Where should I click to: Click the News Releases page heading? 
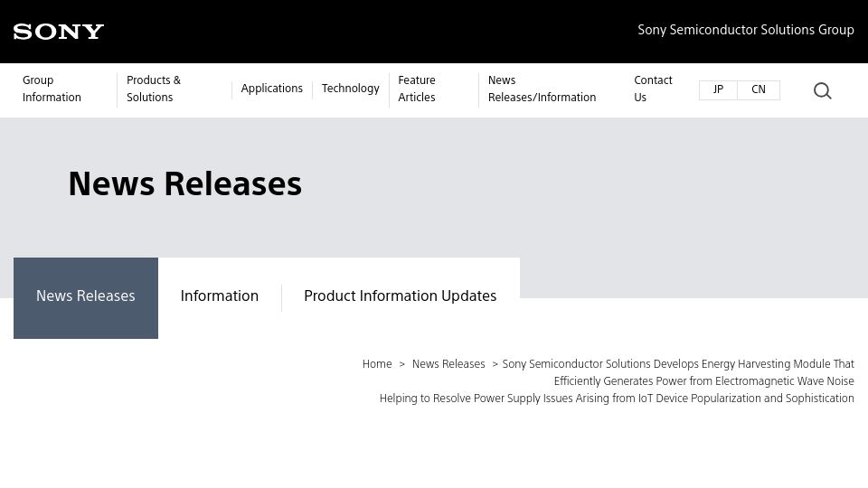tap(184, 183)
